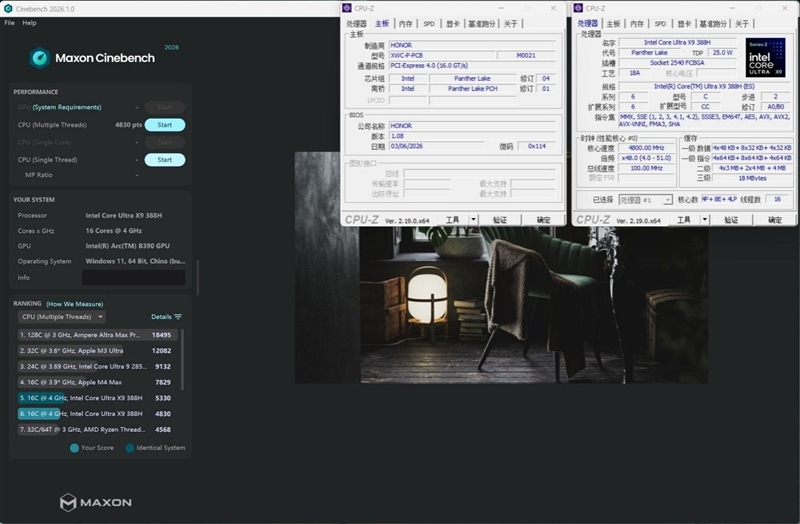Click the 4800.00 MHz core speed value

point(646,148)
